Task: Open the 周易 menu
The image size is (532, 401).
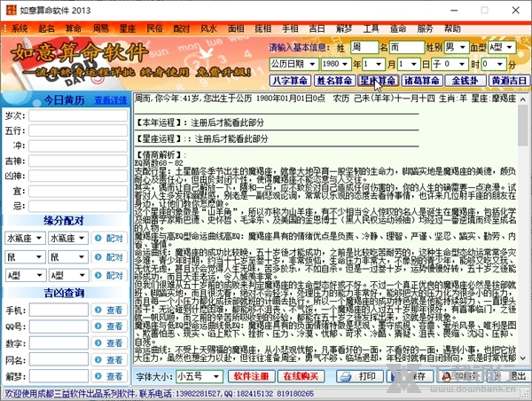Action: point(100,29)
